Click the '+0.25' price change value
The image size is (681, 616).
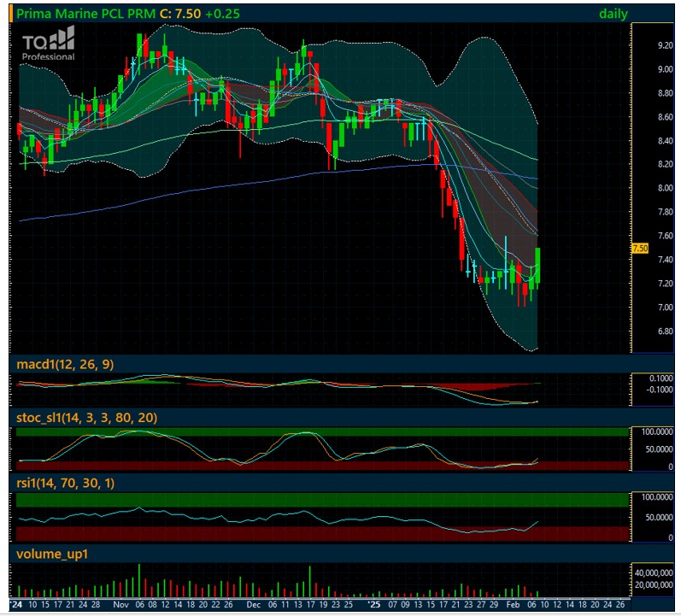pos(222,14)
